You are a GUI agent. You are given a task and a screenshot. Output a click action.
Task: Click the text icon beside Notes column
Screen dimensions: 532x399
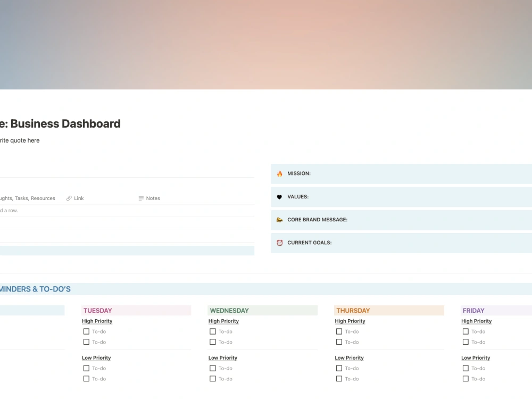tap(141, 198)
